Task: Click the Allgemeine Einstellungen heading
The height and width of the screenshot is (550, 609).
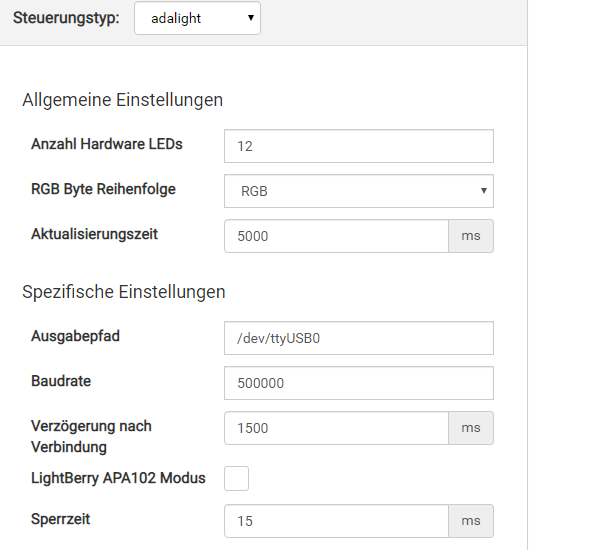Action: pyautogui.click(x=123, y=100)
